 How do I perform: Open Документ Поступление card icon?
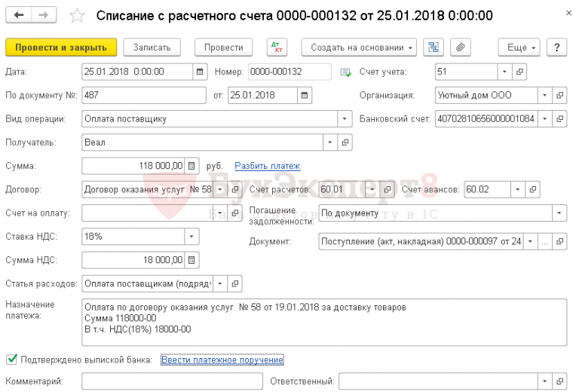(559, 242)
